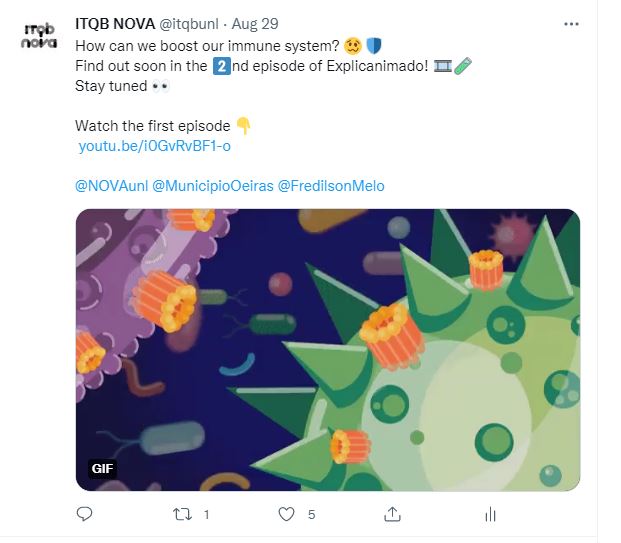The height and width of the screenshot is (543, 621).
Task: Click the like count of 5
Action: [x=311, y=514]
